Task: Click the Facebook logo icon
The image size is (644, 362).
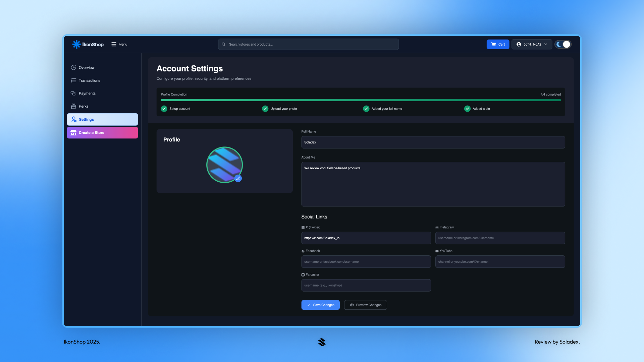Action: pyautogui.click(x=303, y=251)
